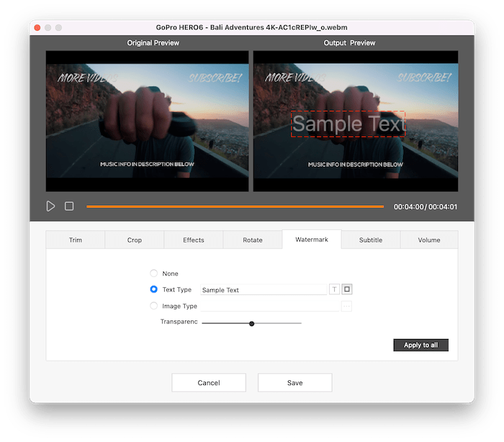
Task: Click the Sample Text watermark box in Output Preview
Action: click(348, 125)
